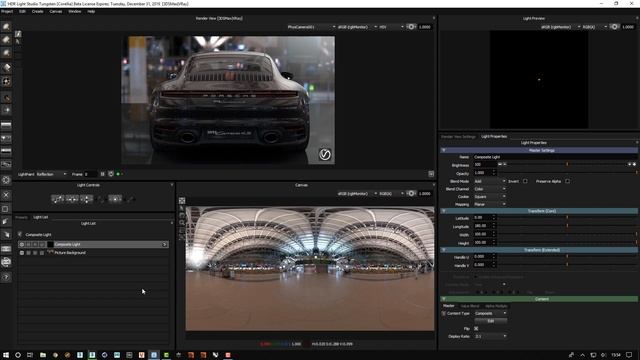
Task: Click the third Light Controls button
Action: pyautogui.click(x=87, y=199)
